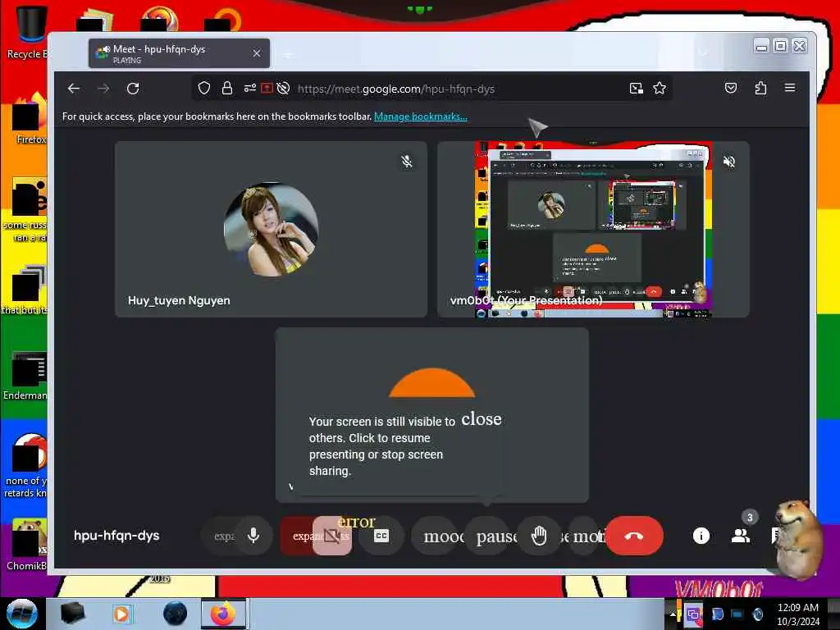Show the participants people panel
This screenshot has height=630, width=840.
741,535
